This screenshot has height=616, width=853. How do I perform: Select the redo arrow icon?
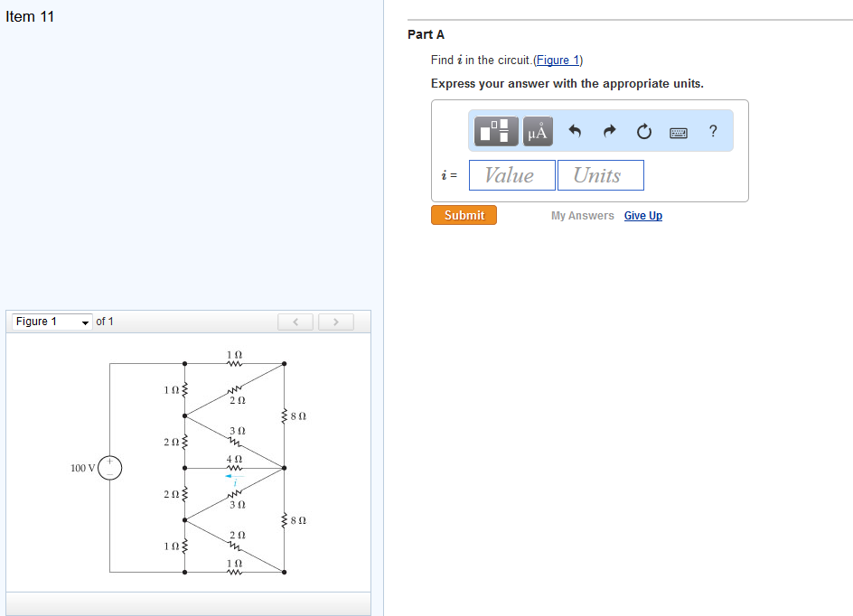click(x=609, y=130)
